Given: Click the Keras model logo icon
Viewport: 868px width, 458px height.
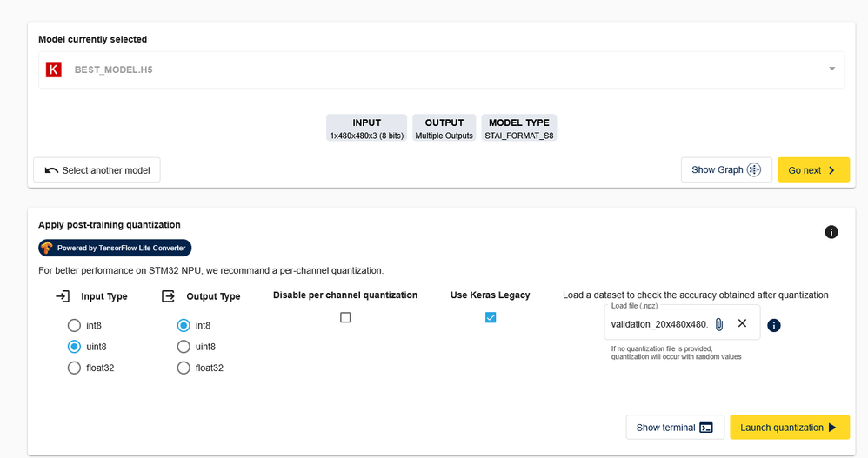Looking at the screenshot, I should 54,70.
